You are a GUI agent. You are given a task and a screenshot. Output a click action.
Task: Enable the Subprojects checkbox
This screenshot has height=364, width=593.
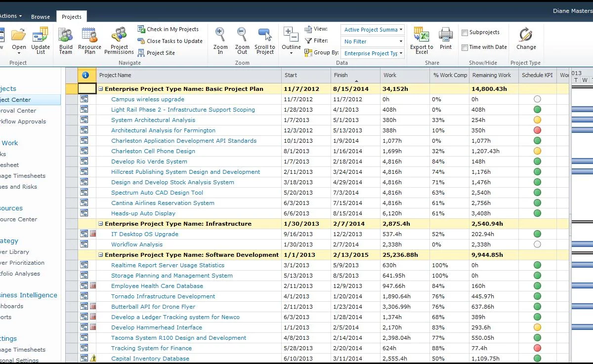(465, 33)
